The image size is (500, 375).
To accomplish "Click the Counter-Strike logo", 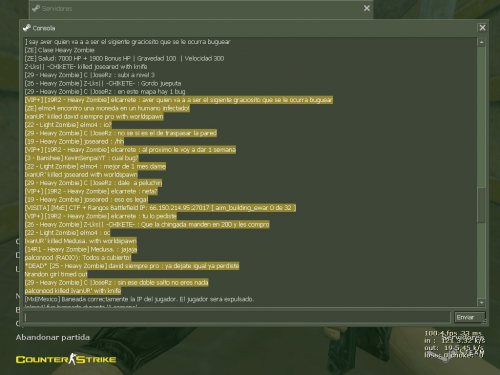I will [x=66, y=359].
